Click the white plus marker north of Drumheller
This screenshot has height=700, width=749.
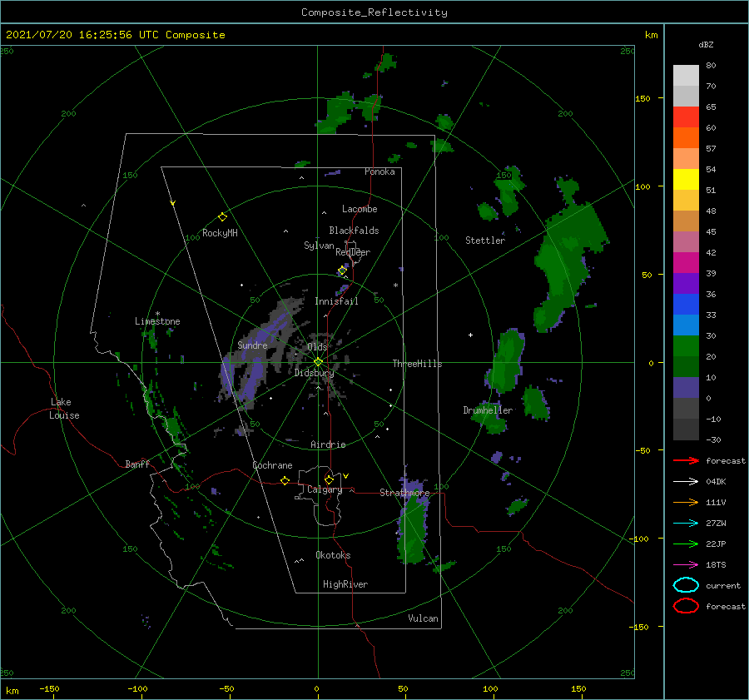coord(470,335)
